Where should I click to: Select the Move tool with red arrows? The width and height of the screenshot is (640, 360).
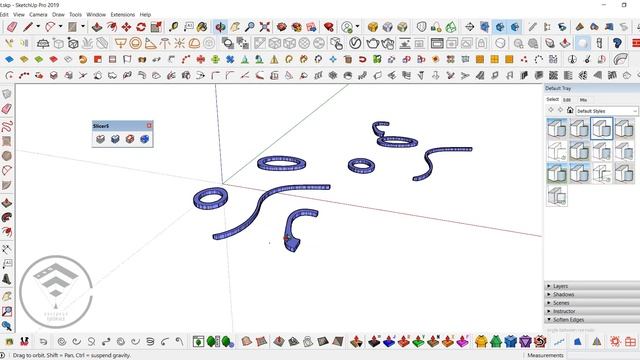tap(127, 27)
